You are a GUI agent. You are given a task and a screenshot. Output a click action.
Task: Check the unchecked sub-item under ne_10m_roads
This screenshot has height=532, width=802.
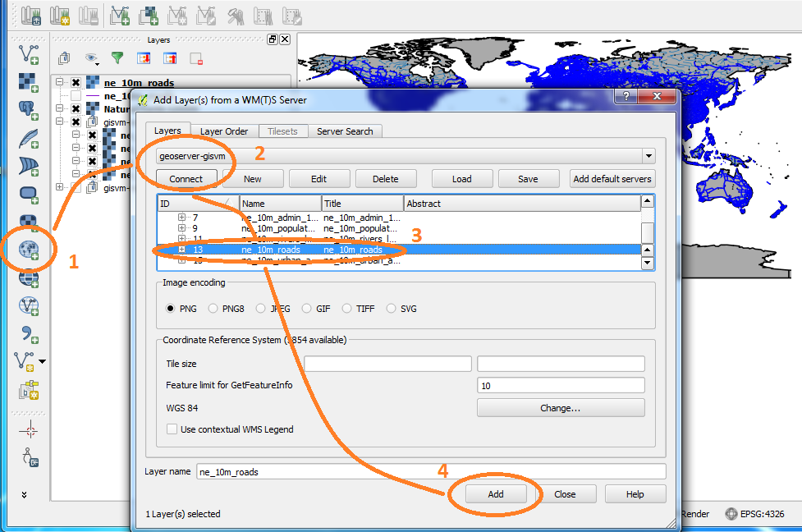coord(76,96)
